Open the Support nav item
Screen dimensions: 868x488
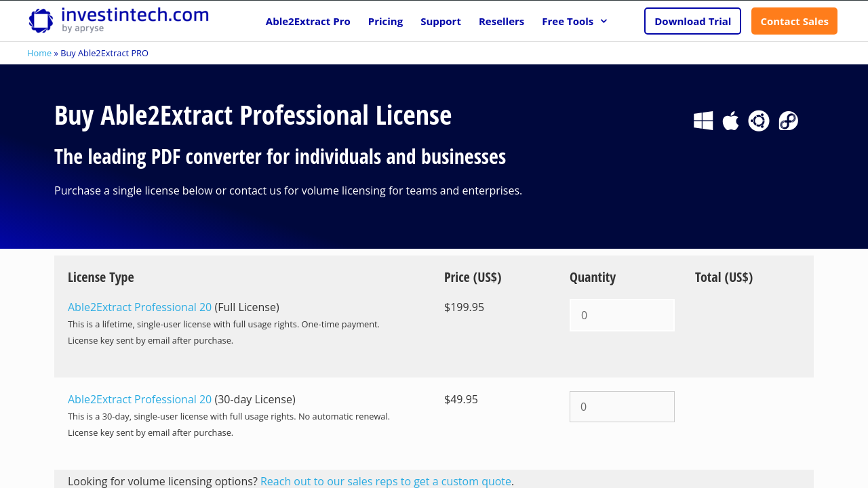click(441, 21)
